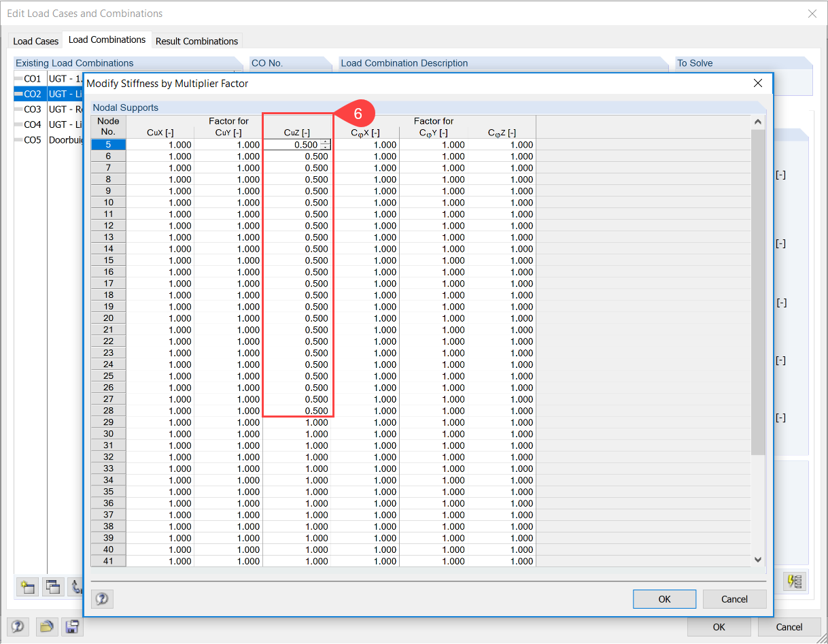This screenshot has height=644, width=828.
Task: Switch to the Load Cases tab
Action: tap(35, 41)
